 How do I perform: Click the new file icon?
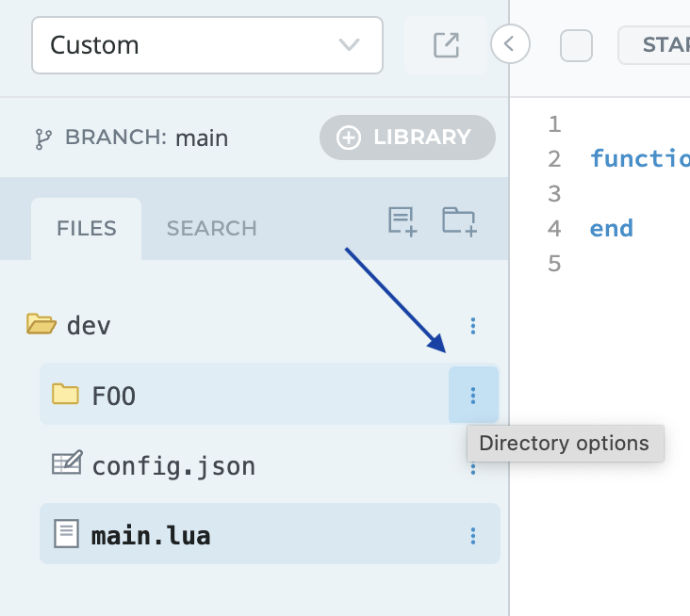point(402,221)
